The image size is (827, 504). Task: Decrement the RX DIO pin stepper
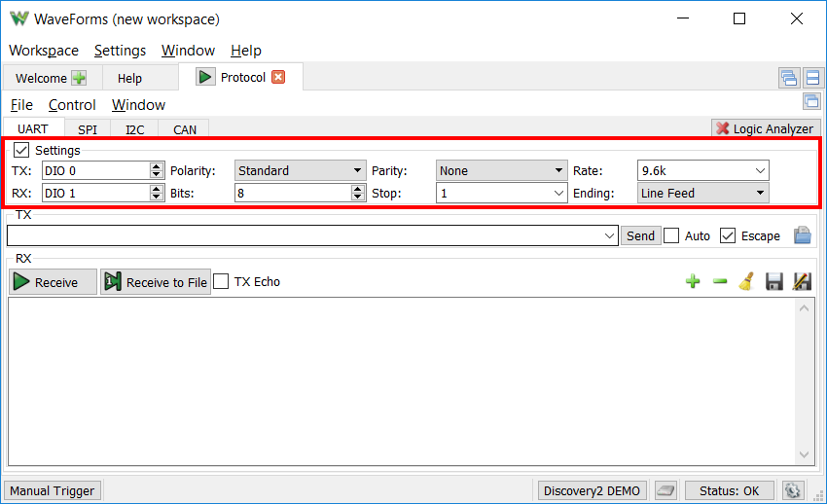point(156,198)
